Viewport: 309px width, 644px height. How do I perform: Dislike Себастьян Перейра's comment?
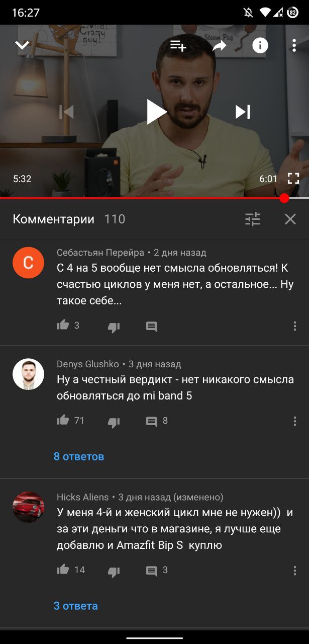coord(114,327)
